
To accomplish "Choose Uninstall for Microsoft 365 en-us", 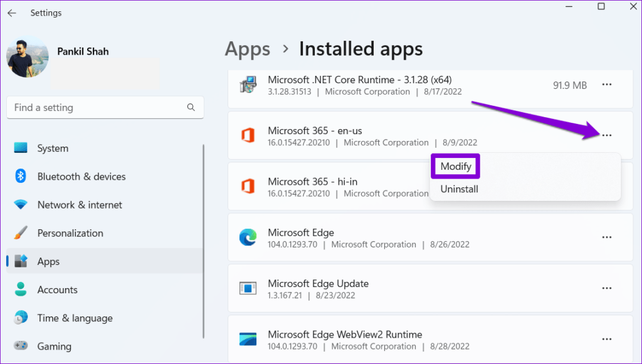I will (459, 189).
